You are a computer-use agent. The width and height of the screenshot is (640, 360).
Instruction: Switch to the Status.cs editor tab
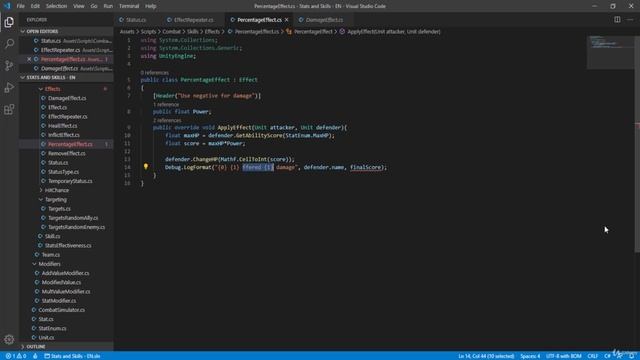[136, 20]
